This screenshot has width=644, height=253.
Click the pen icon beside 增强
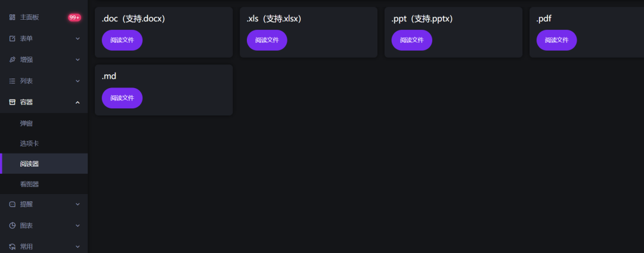click(x=13, y=60)
